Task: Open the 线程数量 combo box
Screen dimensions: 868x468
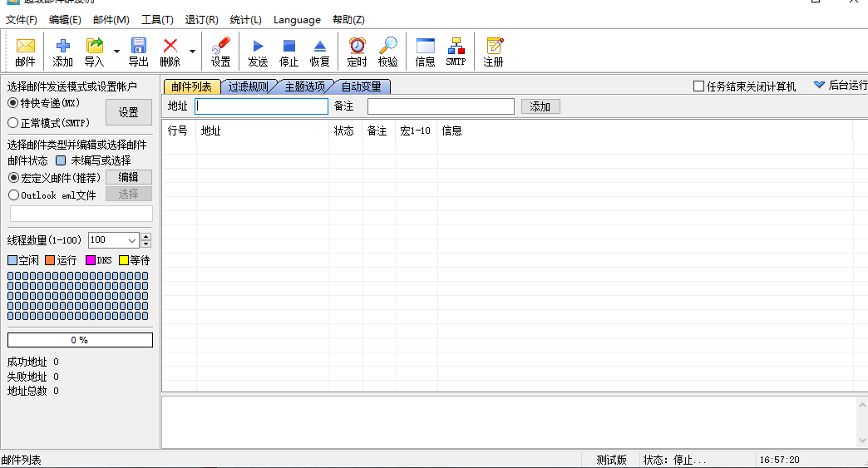Action: click(132, 240)
